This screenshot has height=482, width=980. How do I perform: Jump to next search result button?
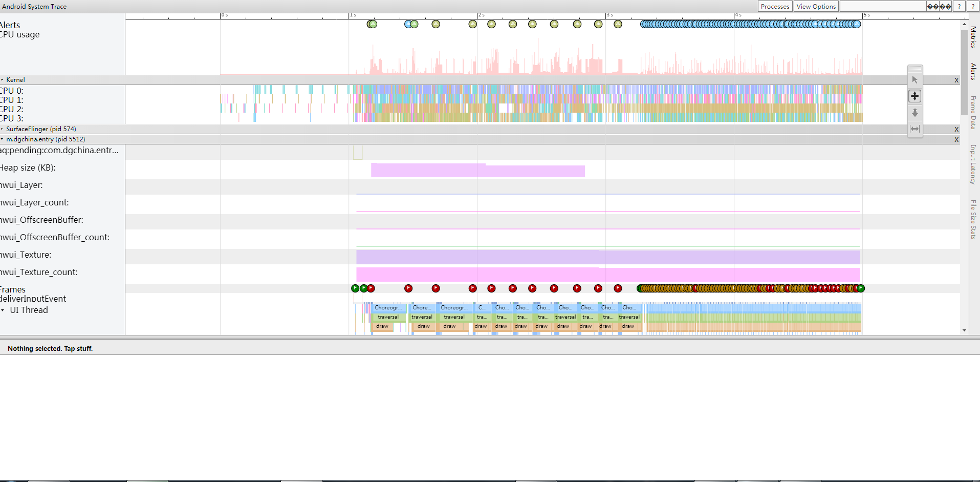click(946, 7)
